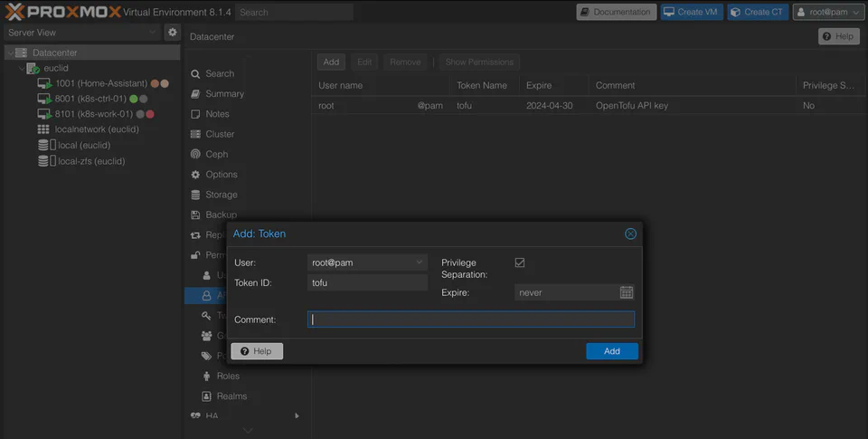This screenshot has height=439, width=868.
Task: Open the Realms menu item
Action: click(x=231, y=396)
